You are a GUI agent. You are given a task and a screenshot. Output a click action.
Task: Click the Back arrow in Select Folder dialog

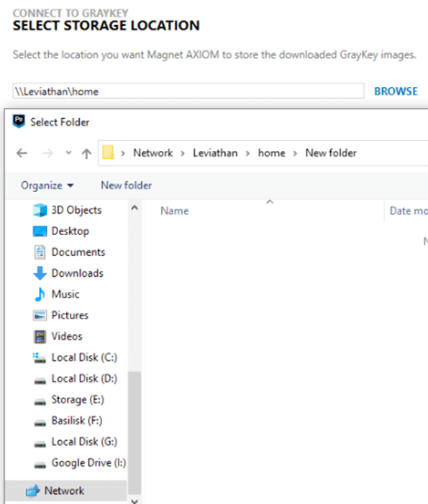22,153
